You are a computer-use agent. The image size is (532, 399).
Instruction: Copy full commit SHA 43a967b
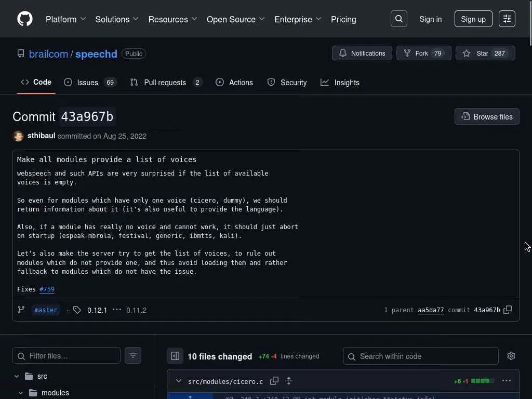click(508, 310)
